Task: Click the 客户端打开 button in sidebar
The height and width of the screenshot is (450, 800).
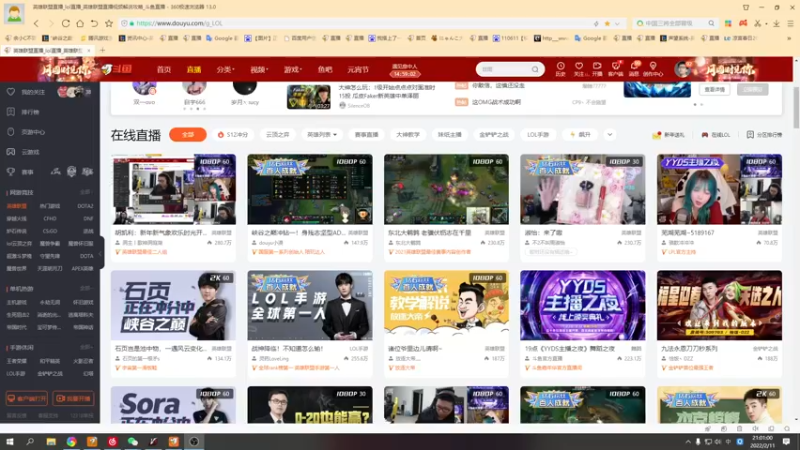Action: click(27, 398)
